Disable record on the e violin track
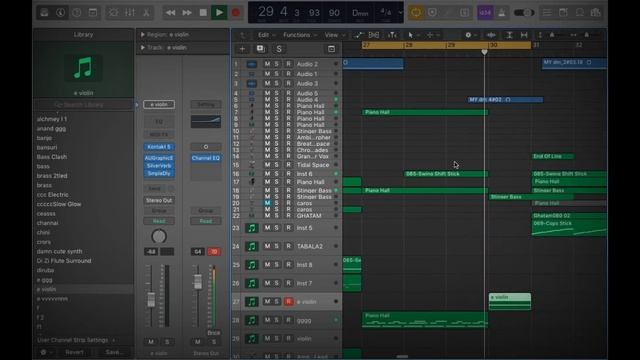 tap(288, 302)
